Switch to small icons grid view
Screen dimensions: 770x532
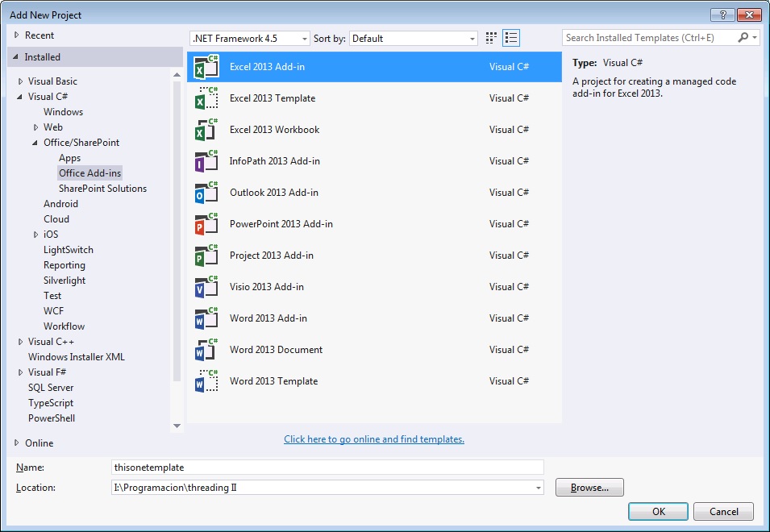click(491, 38)
